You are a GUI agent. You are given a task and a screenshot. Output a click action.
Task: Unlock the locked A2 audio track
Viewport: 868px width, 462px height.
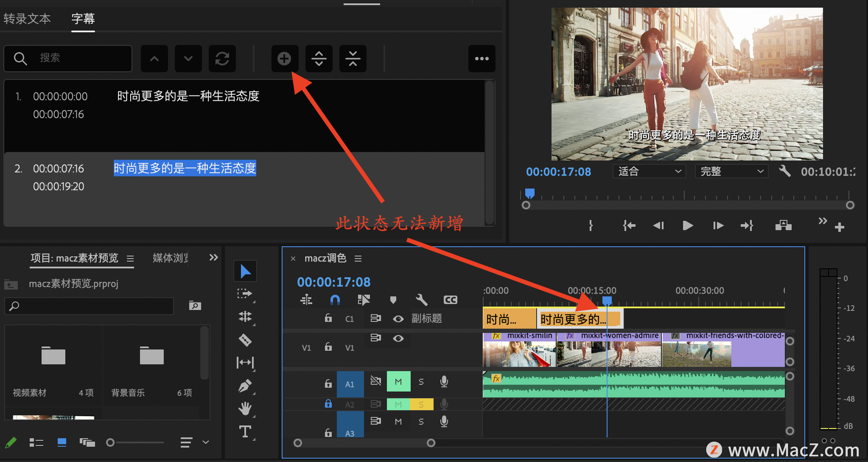click(328, 404)
